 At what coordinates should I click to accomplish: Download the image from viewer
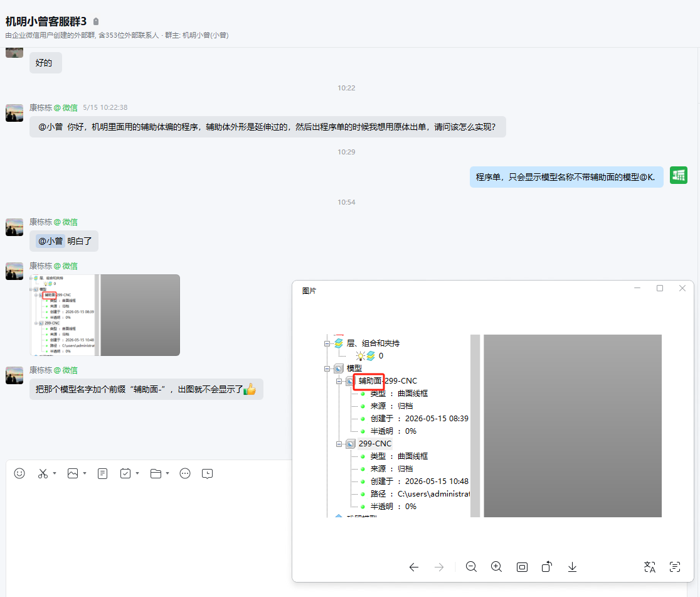[572, 567]
